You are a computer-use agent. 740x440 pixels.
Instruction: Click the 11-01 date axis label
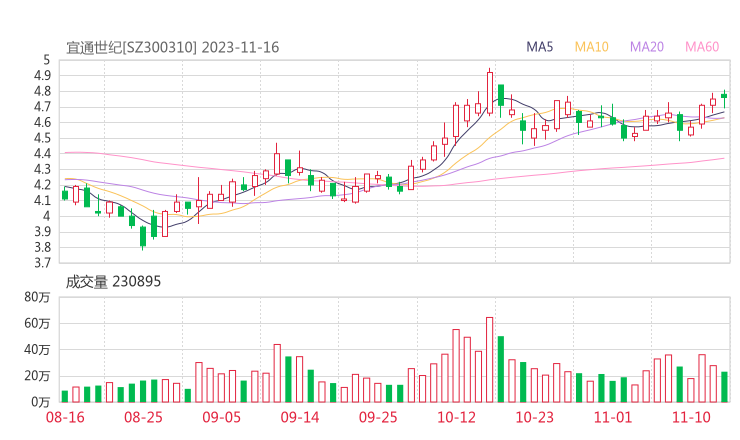(613, 417)
